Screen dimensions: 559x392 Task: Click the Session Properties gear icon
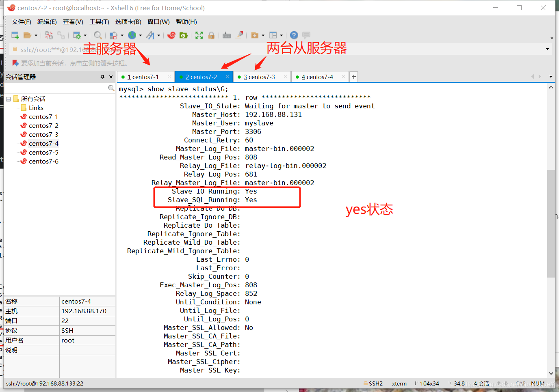coord(77,35)
